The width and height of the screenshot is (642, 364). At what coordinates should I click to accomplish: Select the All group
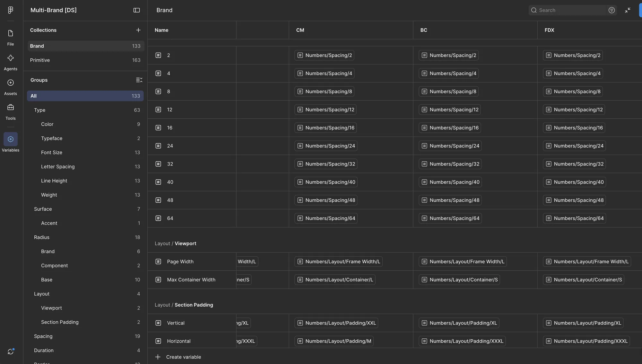[x=85, y=96]
